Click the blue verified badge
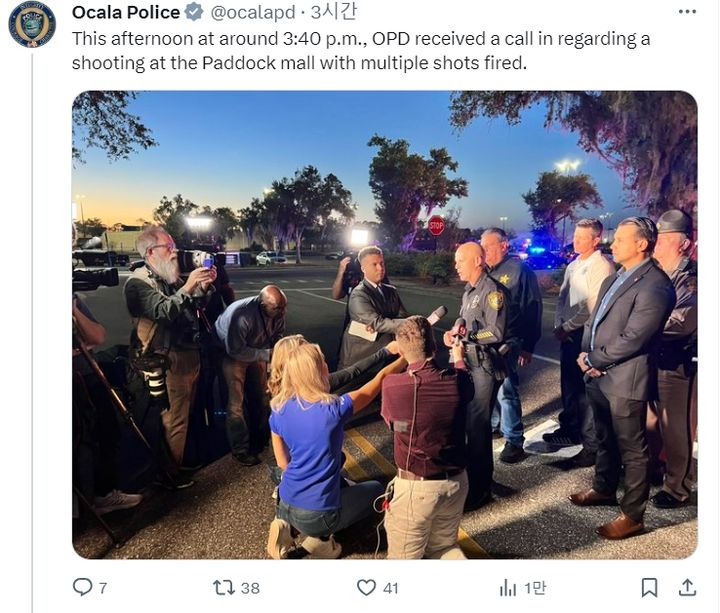The image size is (720, 613). 194,12
